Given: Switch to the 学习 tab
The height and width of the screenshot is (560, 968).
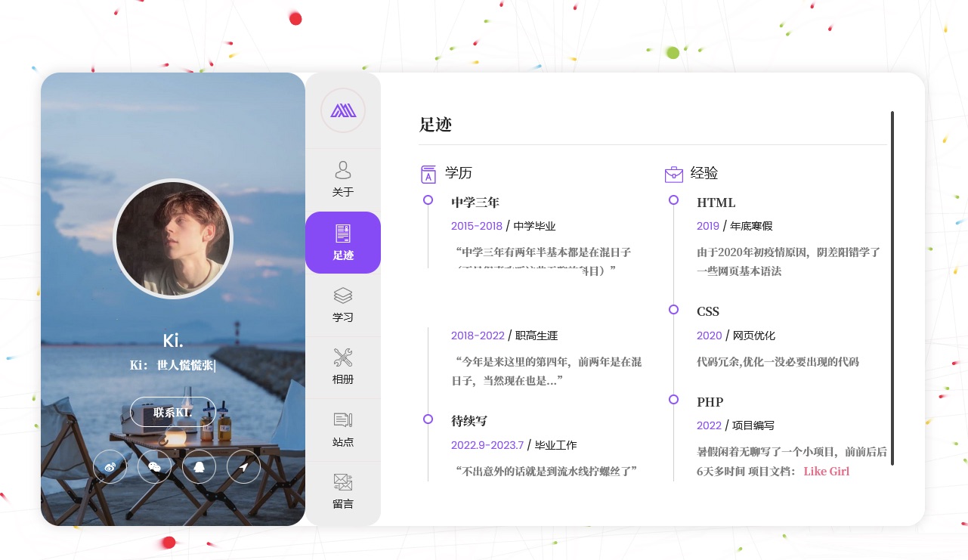Looking at the screenshot, I should [343, 305].
